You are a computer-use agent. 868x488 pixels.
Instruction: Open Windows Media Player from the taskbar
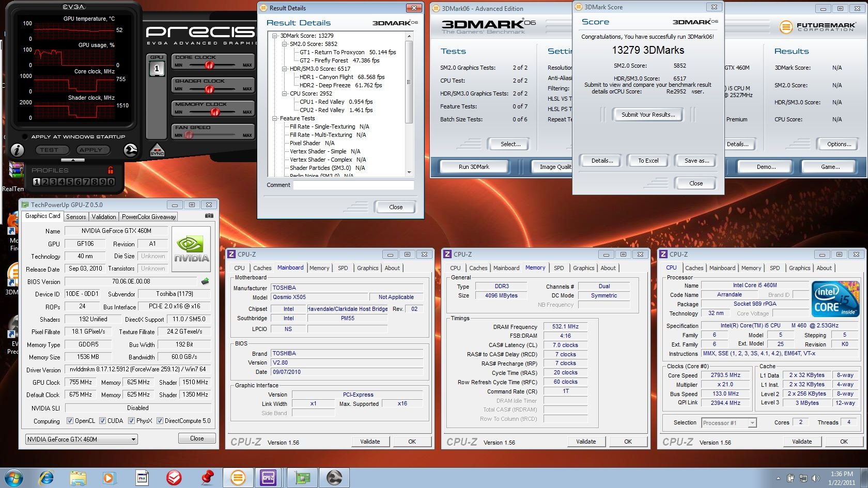[x=109, y=478]
